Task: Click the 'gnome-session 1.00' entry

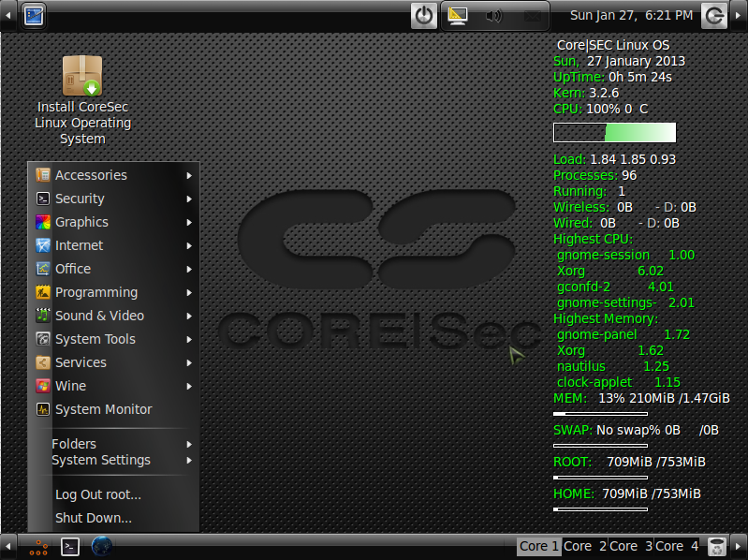Action: (x=626, y=256)
